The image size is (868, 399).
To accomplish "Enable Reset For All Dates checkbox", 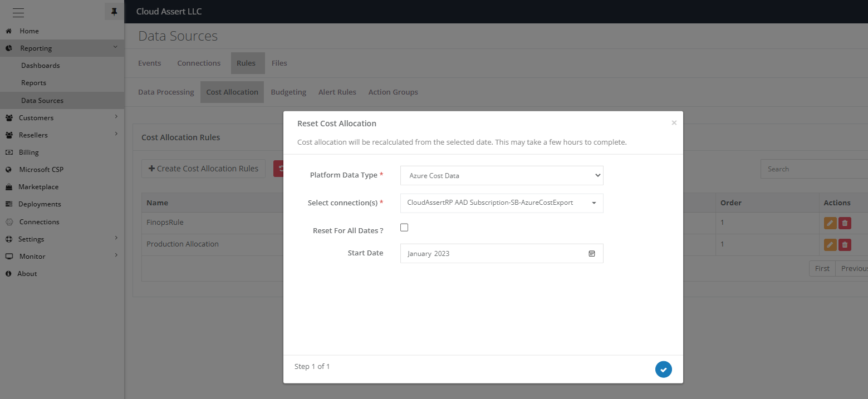I will click(404, 228).
